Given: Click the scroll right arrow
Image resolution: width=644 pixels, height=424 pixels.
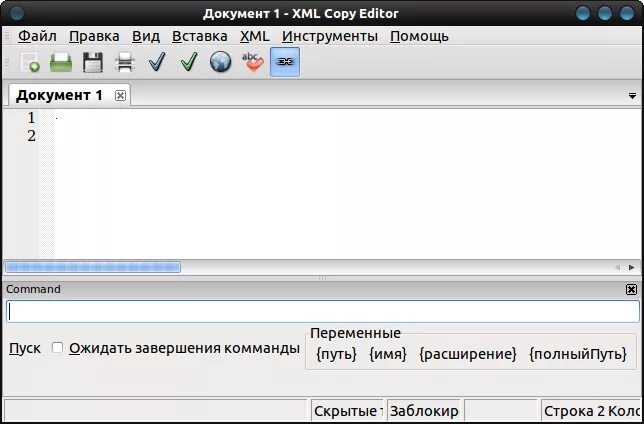Looking at the screenshot, I should click(631, 267).
